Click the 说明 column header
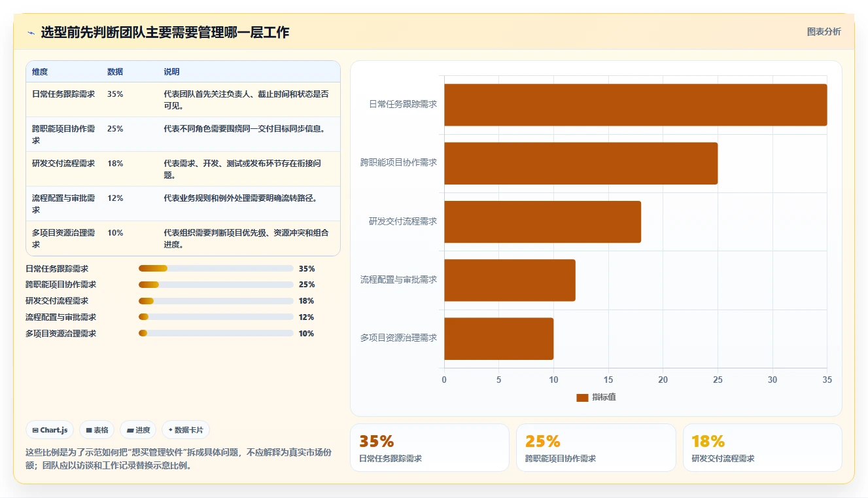Viewport: 868px width, 498px height. [171, 72]
